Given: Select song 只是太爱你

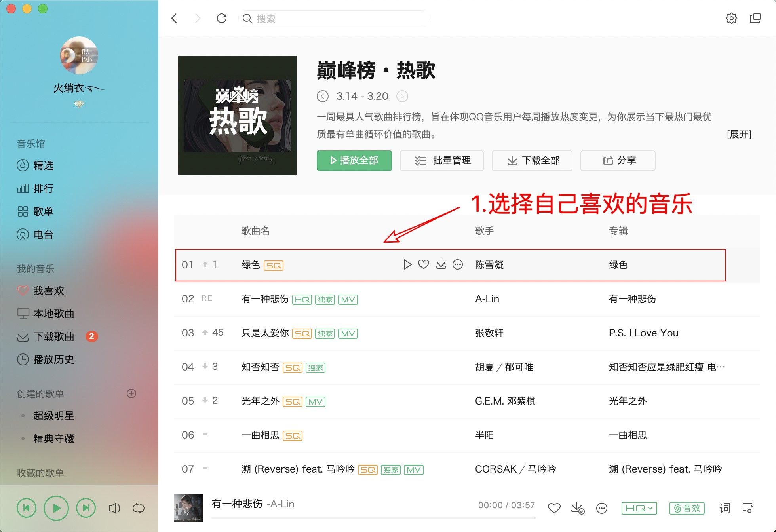Looking at the screenshot, I should (265, 333).
